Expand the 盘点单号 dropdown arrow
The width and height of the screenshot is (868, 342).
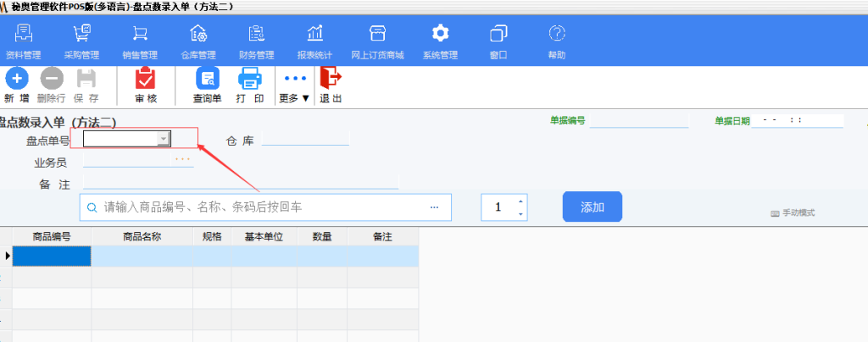click(164, 139)
